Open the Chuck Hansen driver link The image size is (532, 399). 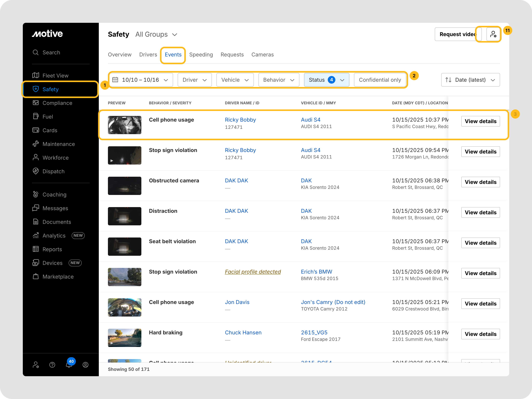click(x=243, y=332)
